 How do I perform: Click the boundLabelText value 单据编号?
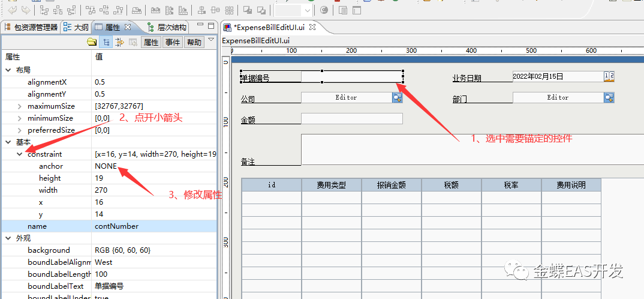[109, 286]
